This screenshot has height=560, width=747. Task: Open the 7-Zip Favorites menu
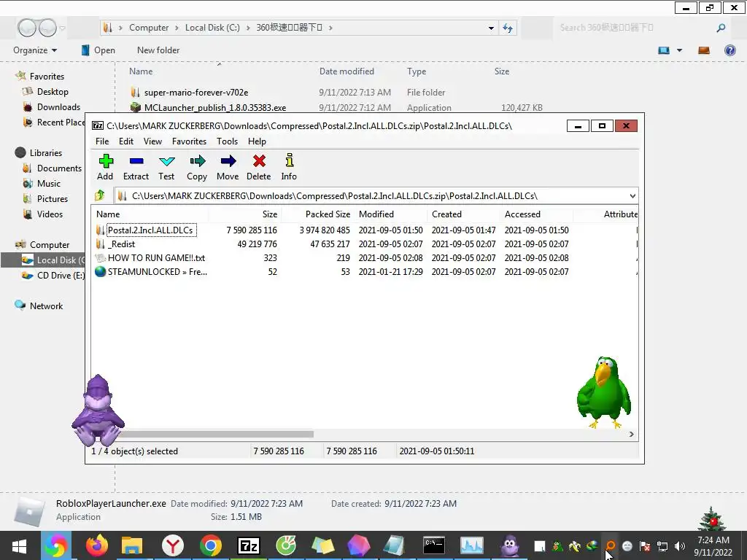pyautogui.click(x=189, y=141)
